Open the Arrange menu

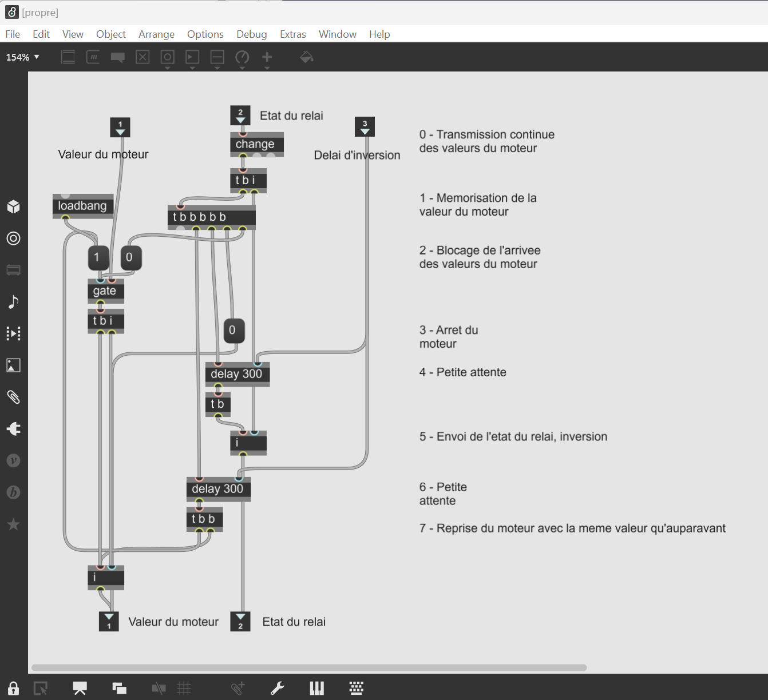point(156,34)
